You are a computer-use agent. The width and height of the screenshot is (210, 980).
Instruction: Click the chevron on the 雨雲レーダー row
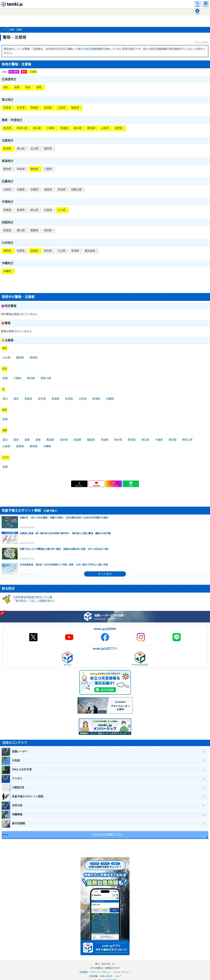(203, 752)
